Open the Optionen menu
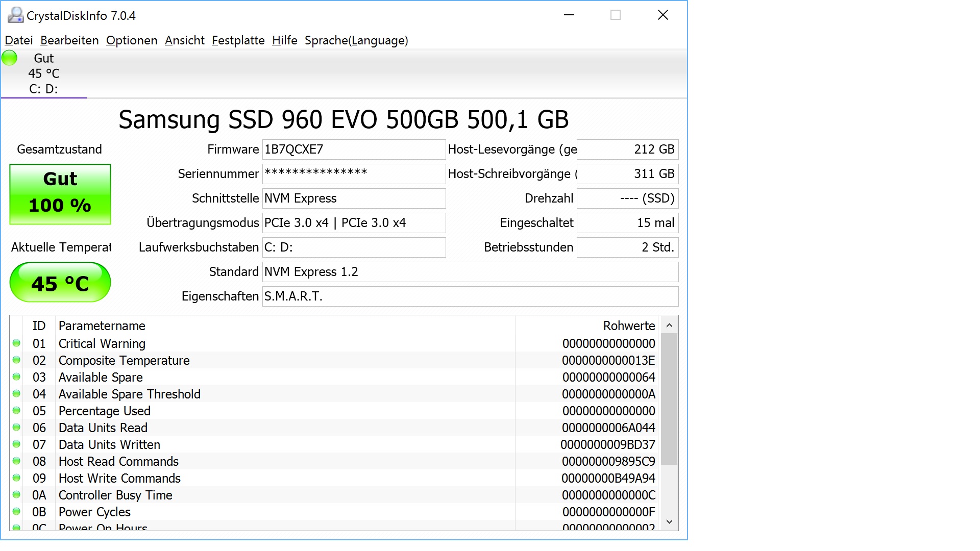The width and height of the screenshot is (980, 551). pos(132,40)
